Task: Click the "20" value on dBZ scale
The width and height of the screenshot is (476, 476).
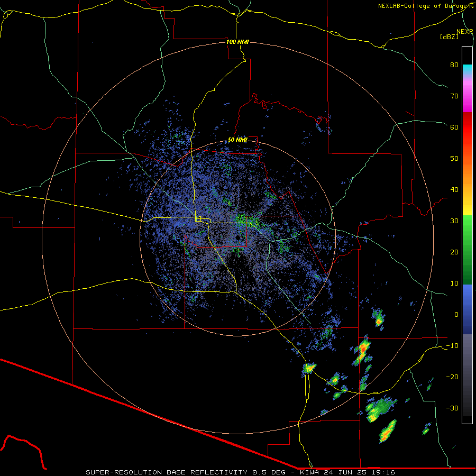Action: tap(454, 252)
